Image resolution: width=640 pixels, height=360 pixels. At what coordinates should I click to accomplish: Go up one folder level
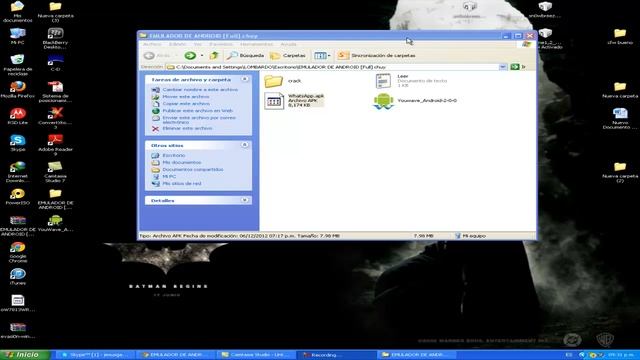point(213,56)
